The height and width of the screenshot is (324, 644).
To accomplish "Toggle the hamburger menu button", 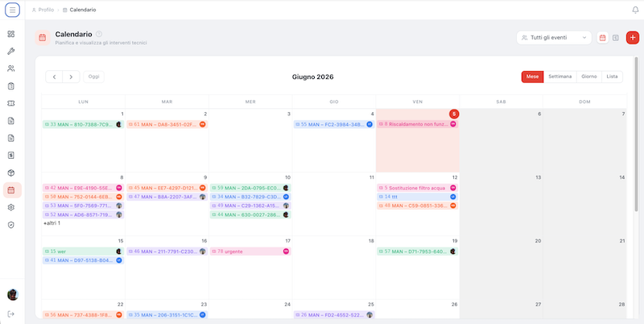I will (x=12, y=10).
